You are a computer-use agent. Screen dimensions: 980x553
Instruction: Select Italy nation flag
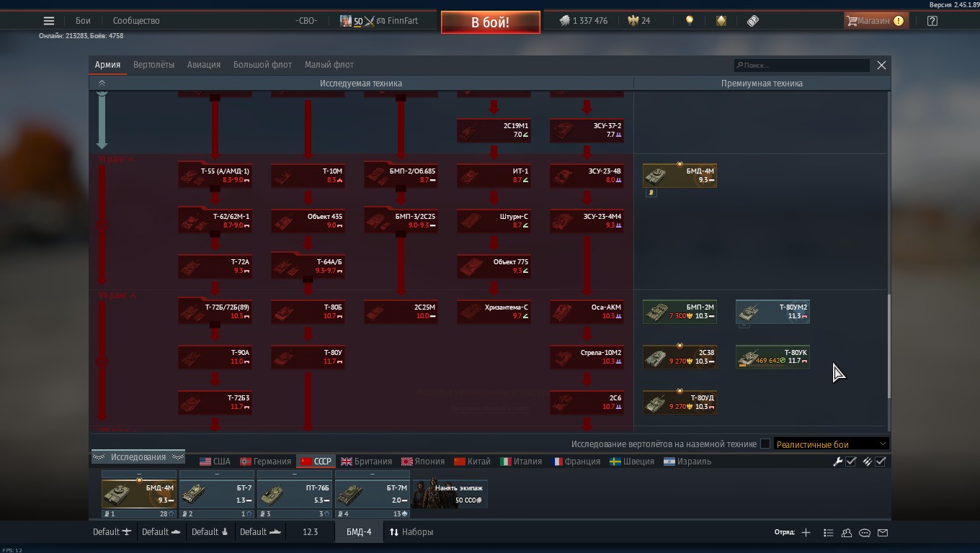click(521, 462)
